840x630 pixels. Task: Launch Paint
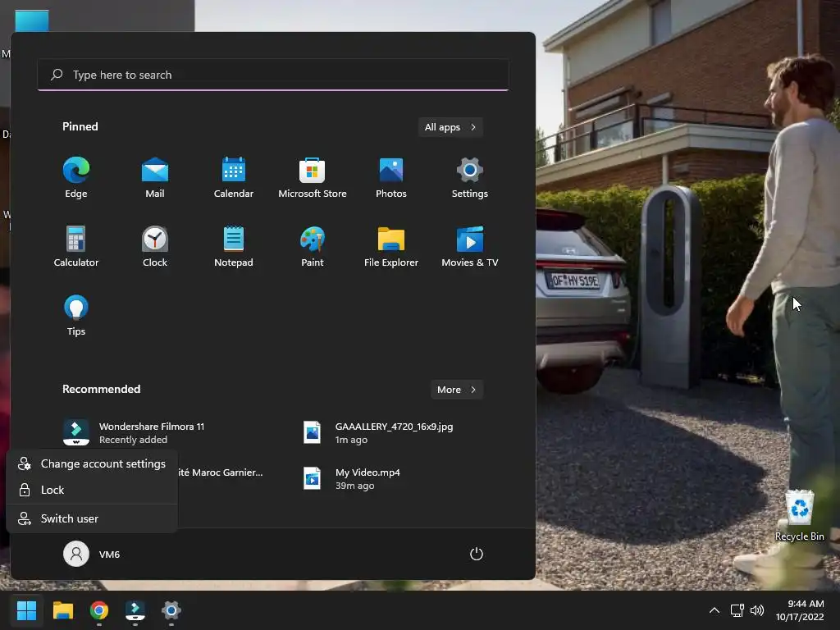tap(313, 246)
